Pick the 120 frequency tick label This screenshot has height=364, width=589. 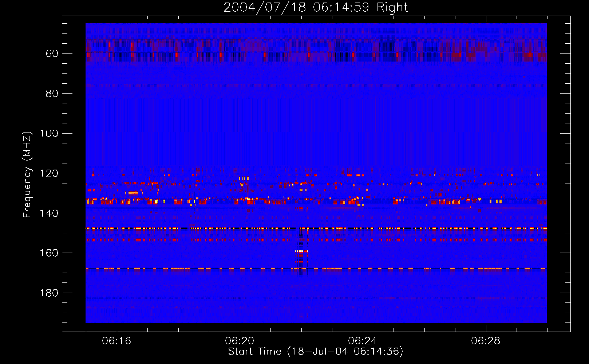point(49,173)
